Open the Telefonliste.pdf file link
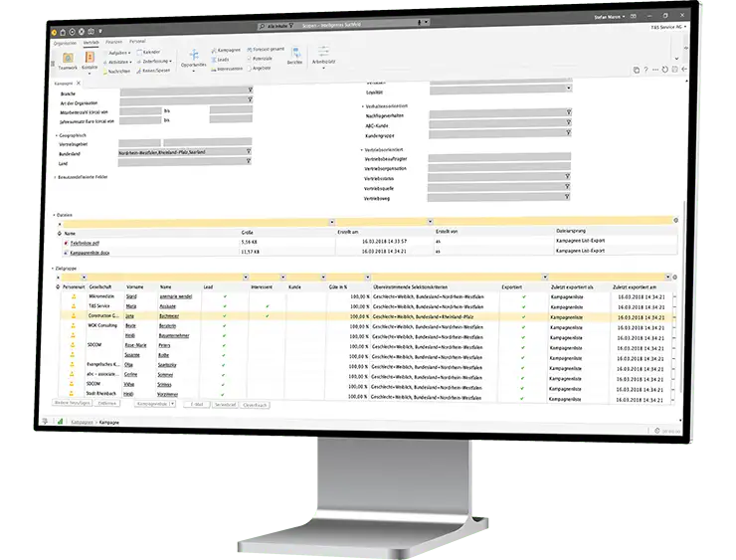Viewport: 736px width, 560px height. [85, 243]
